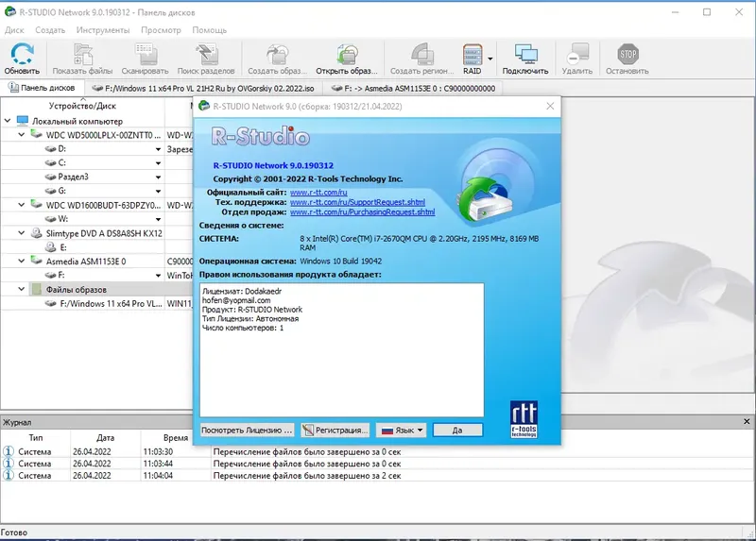Select the E: optical drive icon

51,247
